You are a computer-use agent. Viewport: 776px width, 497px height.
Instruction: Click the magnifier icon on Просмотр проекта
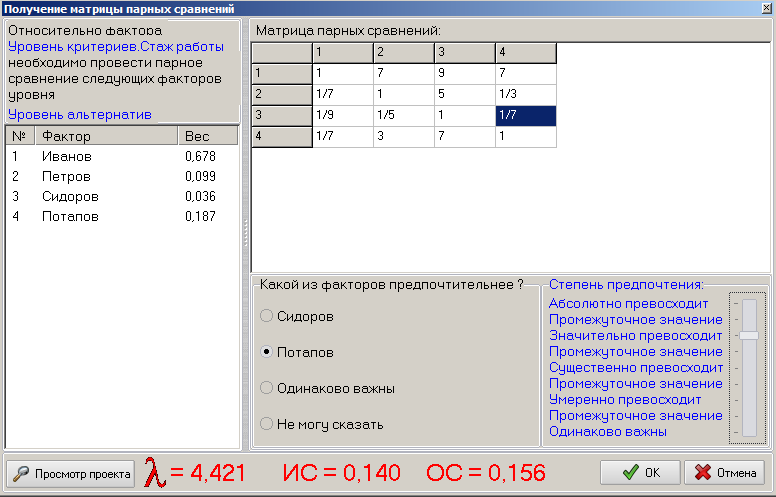click(21, 474)
